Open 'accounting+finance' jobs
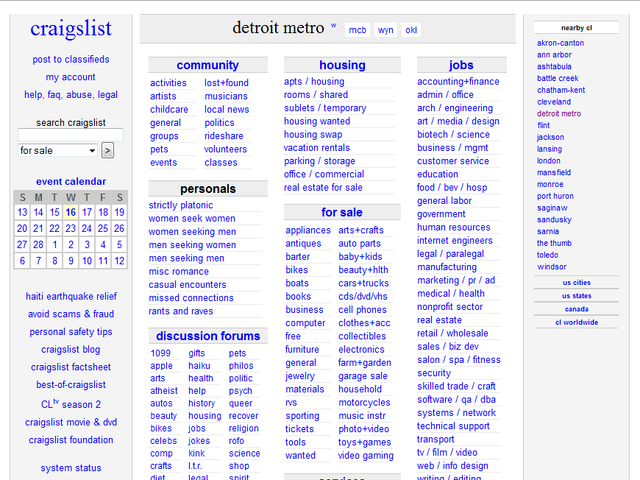Screen dimensions: 640x480 pyautogui.click(x=458, y=81)
